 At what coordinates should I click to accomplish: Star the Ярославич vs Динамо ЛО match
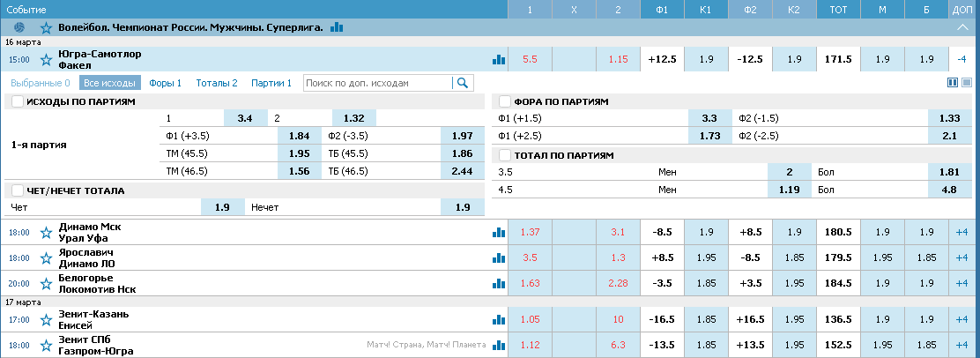[46, 257]
